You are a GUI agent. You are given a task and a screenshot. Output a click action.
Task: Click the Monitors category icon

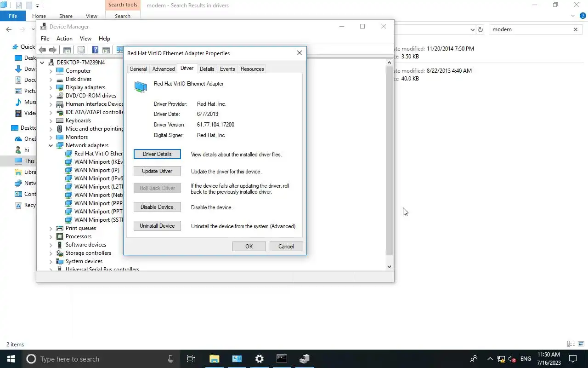(60, 137)
